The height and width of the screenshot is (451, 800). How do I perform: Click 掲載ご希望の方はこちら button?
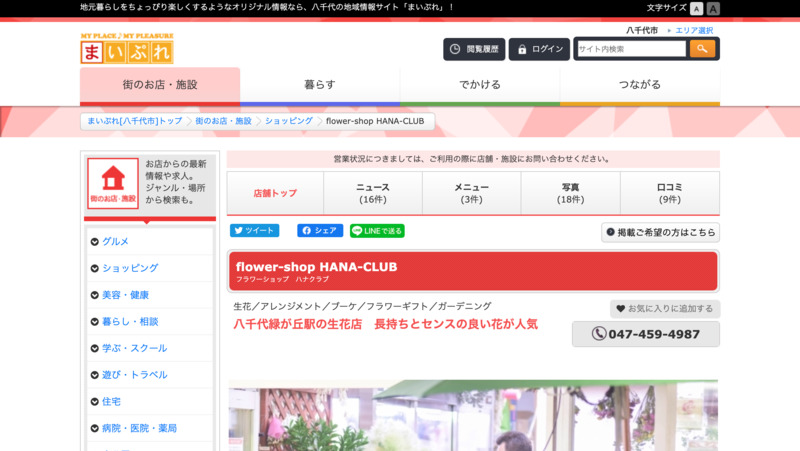[661, 232]
